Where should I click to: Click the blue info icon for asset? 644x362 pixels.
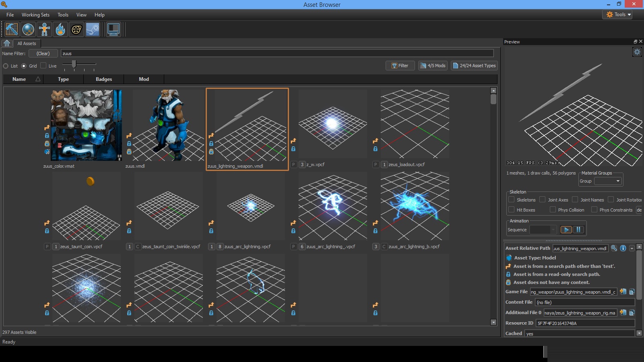[623, 248]
